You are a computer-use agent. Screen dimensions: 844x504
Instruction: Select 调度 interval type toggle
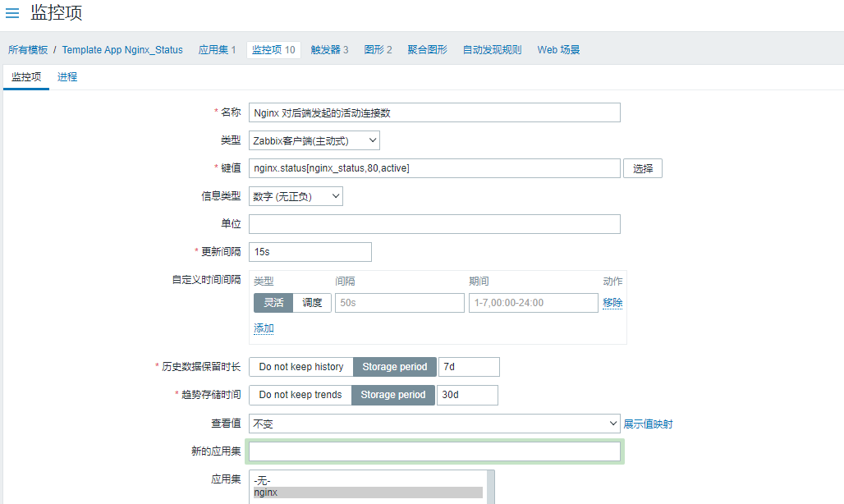312,303
